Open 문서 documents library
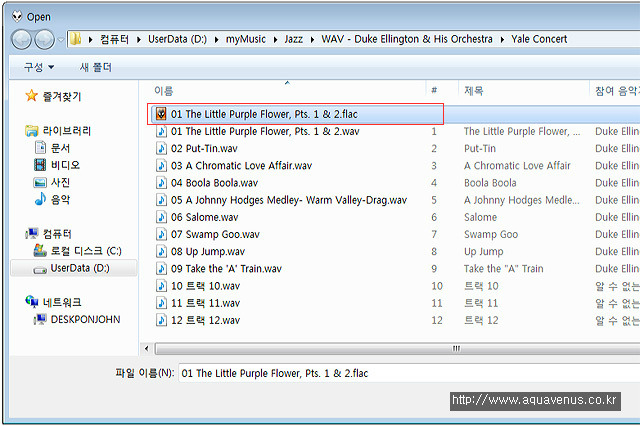640x426 pixels. [x=60, y=148]
